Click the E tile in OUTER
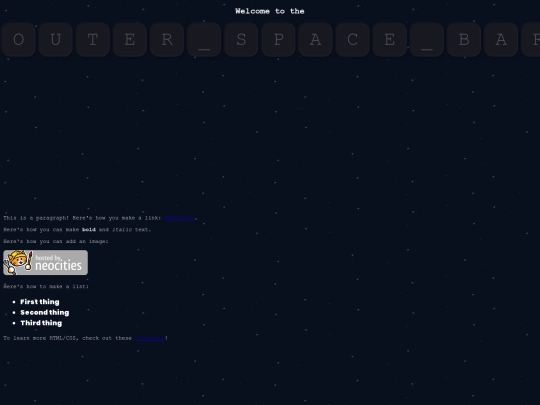 coord(130,40)
